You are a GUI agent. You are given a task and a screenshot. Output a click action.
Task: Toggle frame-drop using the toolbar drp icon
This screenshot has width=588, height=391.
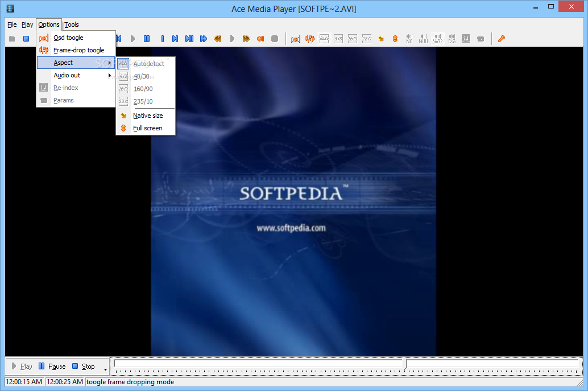(310, 39)
